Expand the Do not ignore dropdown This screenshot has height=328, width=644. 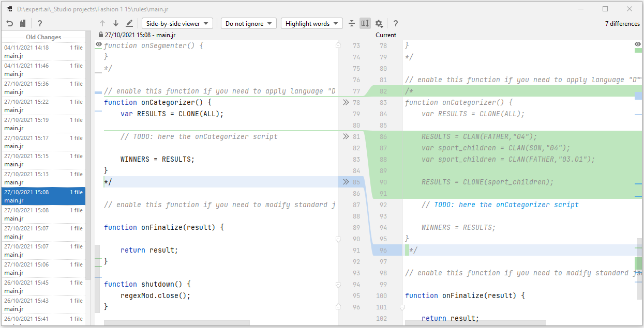pos(248,23)
